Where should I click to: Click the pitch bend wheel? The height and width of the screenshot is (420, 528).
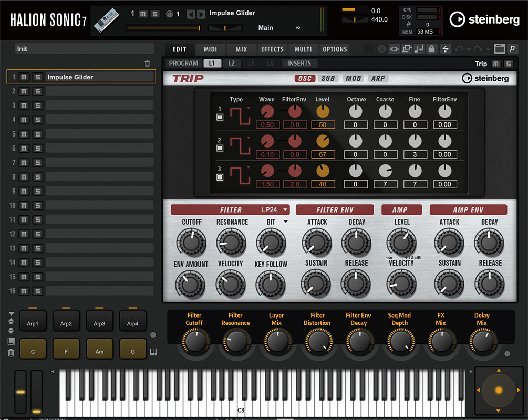click(x=20, y=392)
